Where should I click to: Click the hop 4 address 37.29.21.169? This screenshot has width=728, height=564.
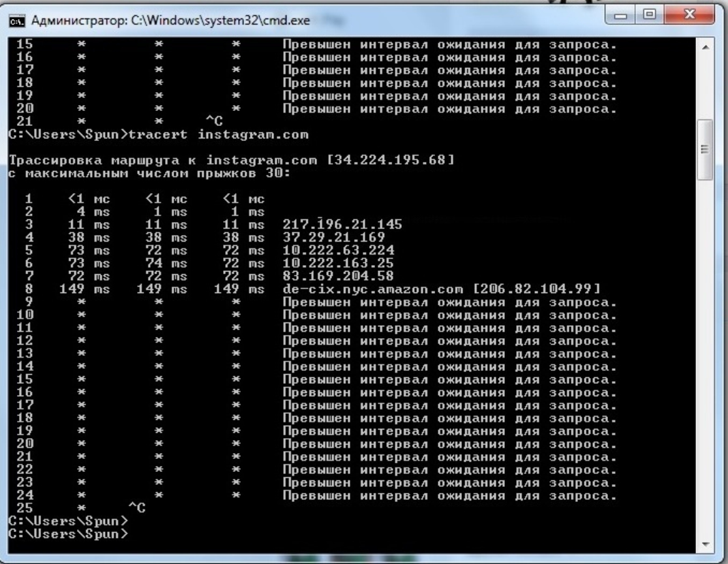pos(333,238)
